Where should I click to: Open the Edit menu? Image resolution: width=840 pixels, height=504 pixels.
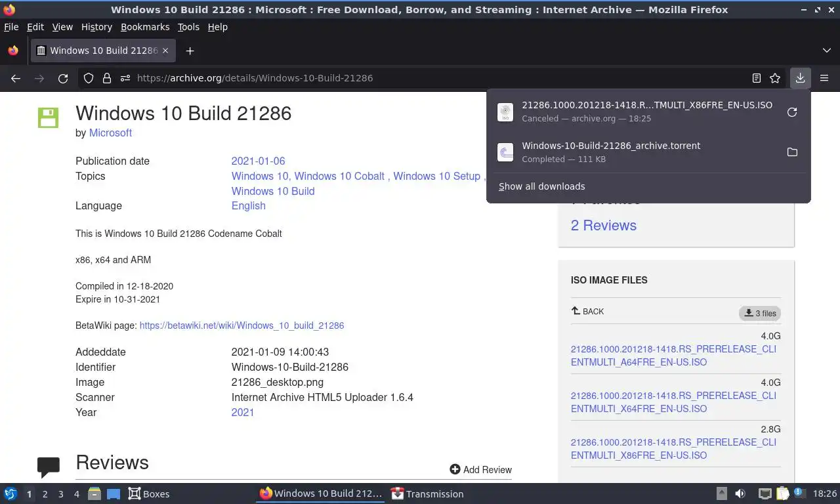pos(35,27)
